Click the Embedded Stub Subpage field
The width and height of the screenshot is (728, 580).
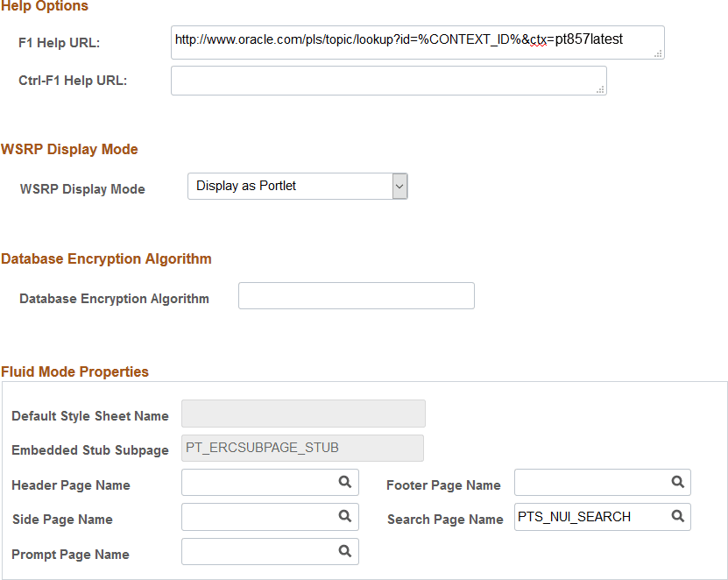click(302, 449)
